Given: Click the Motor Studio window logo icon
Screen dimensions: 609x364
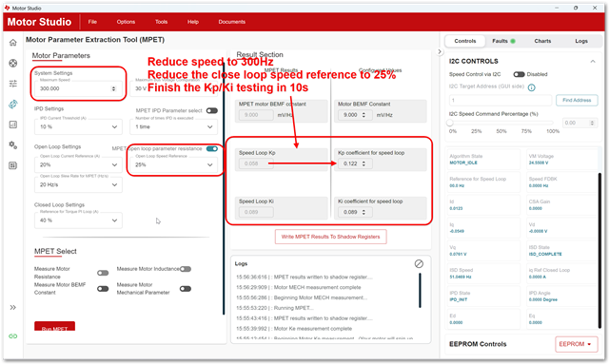Looking at the screenshot, I should 7,8.
